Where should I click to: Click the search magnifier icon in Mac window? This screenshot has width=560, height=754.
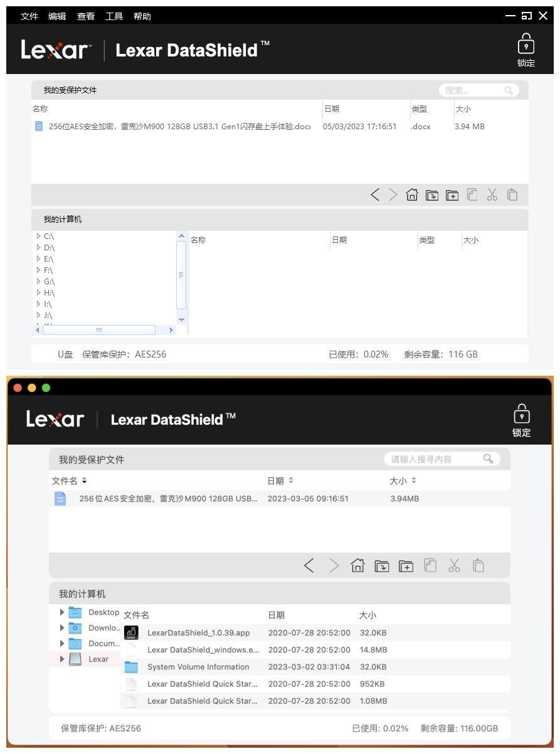point(488,459)
